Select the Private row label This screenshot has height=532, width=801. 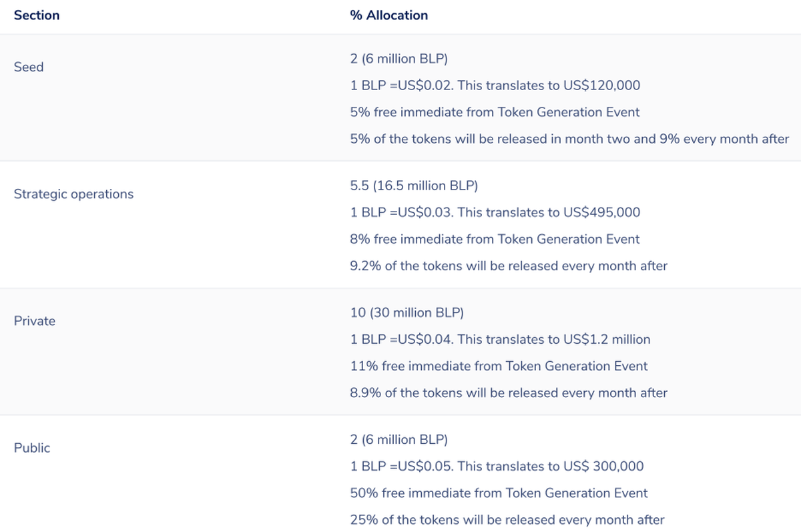[35, 321]
